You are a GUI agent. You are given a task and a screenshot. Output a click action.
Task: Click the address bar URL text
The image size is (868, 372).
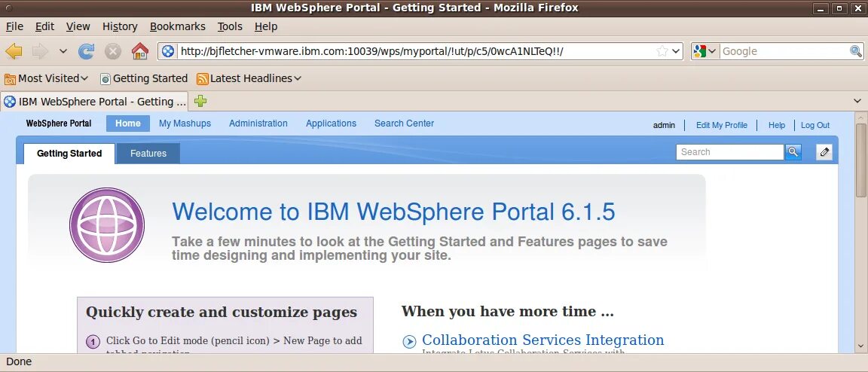coord(371,51)
